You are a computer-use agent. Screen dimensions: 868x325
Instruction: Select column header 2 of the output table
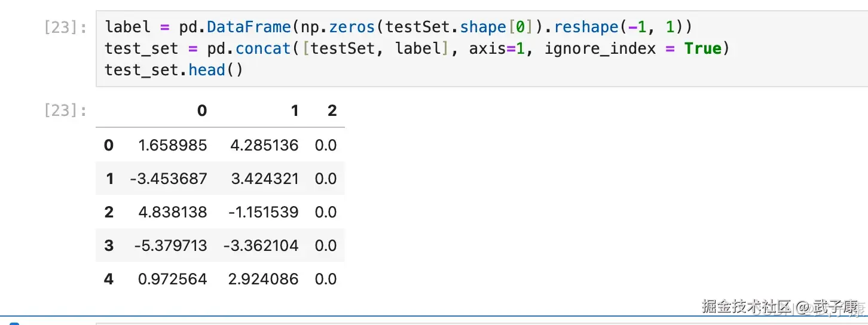332,111
